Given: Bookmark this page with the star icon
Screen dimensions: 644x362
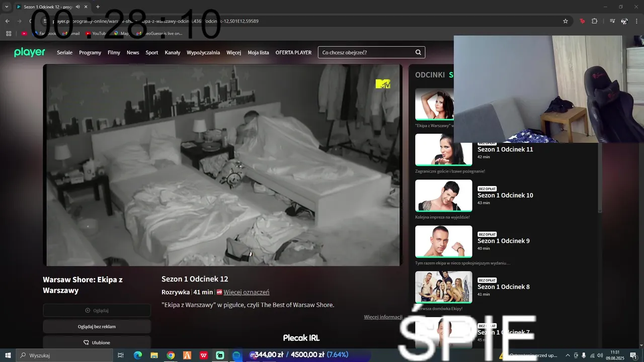Looking at the screenshot, I should coord(566,21).
